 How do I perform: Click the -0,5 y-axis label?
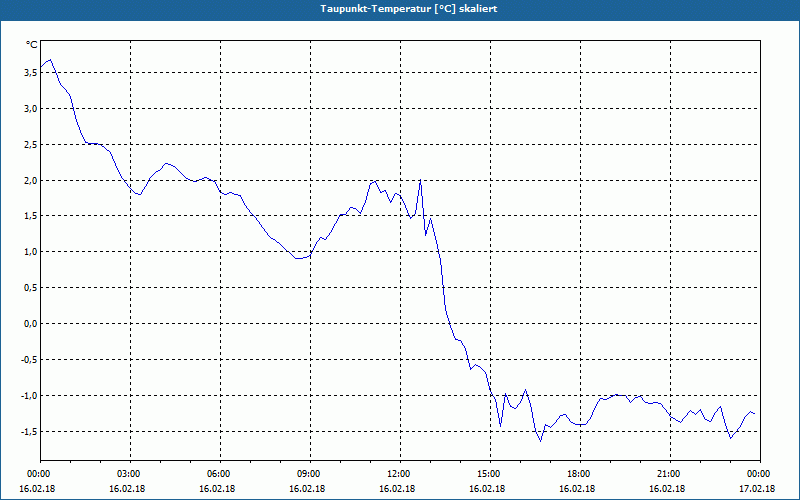[29, 360]
